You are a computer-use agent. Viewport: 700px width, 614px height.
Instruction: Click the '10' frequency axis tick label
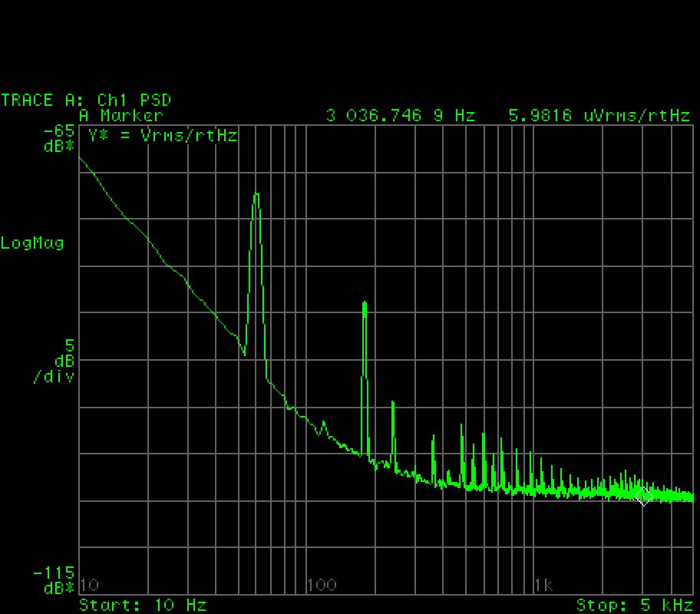tap(89, 585)
